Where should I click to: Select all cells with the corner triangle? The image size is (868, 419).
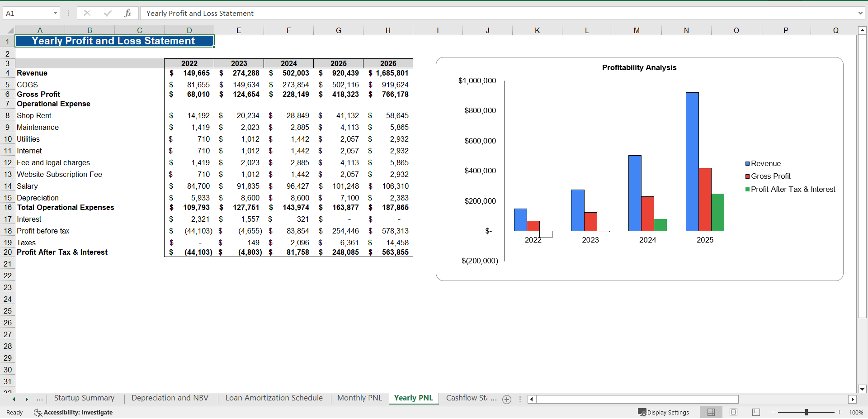11,30
